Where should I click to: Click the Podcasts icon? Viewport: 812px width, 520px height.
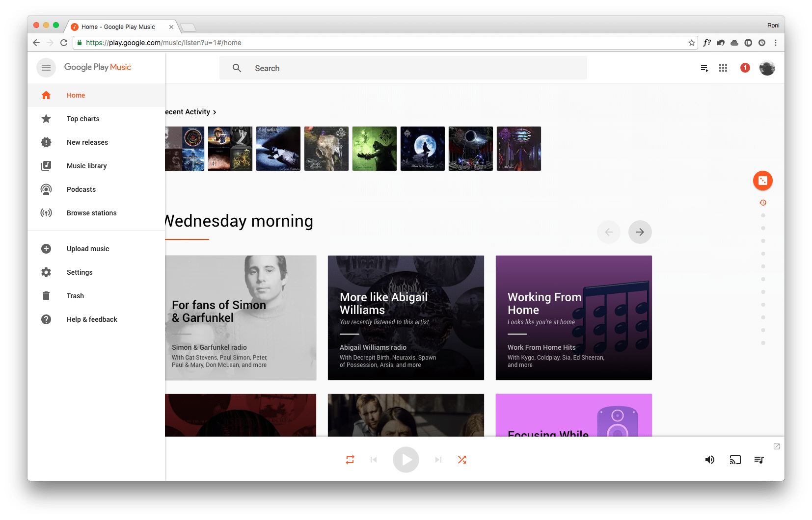[x=46, y=189]
